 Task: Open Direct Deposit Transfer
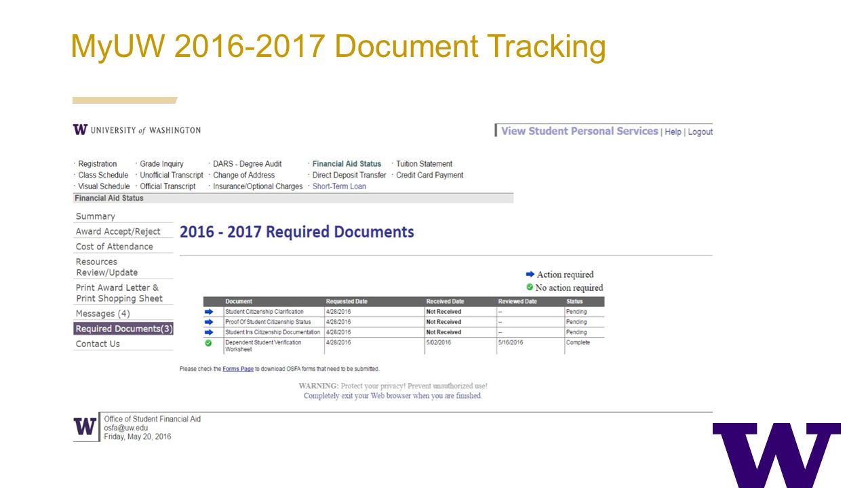click(x=349, y=175)
